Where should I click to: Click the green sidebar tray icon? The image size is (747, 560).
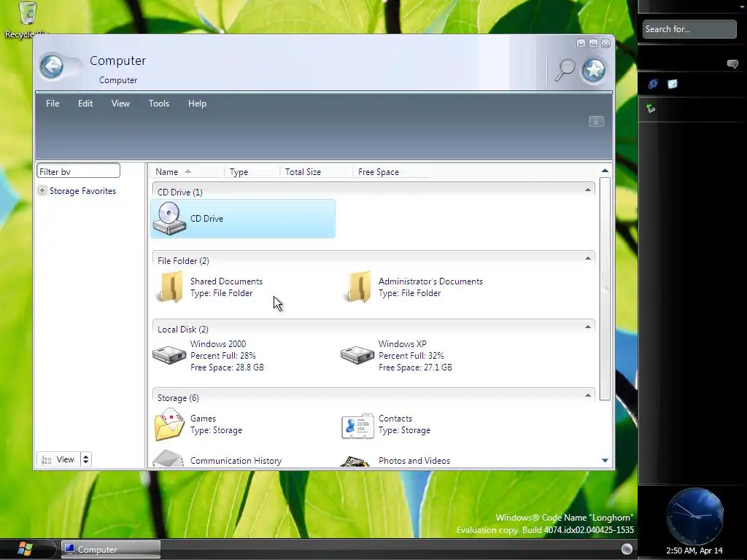[x=651, y=108]
